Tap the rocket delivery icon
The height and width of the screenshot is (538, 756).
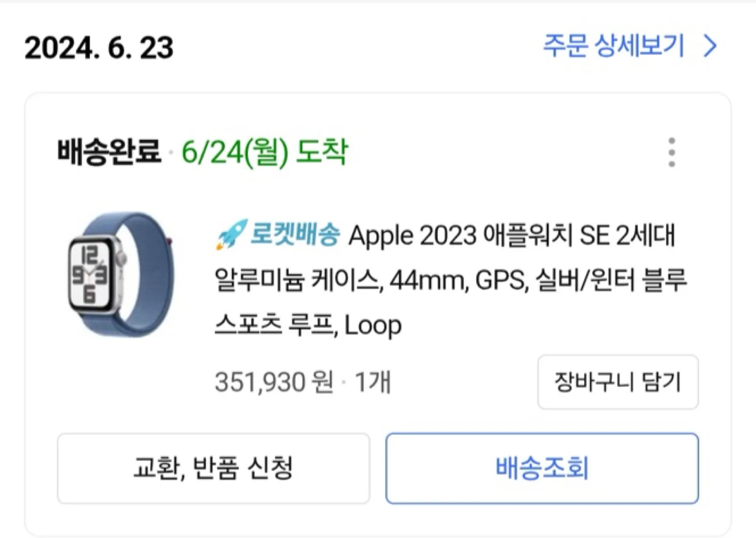pyautogui.click(x=231, y=234)
